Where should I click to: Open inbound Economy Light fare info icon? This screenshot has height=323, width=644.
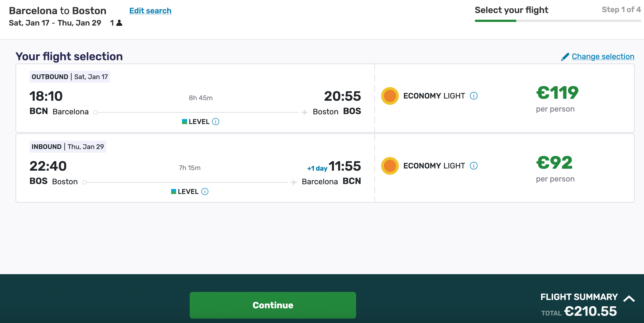474,166
